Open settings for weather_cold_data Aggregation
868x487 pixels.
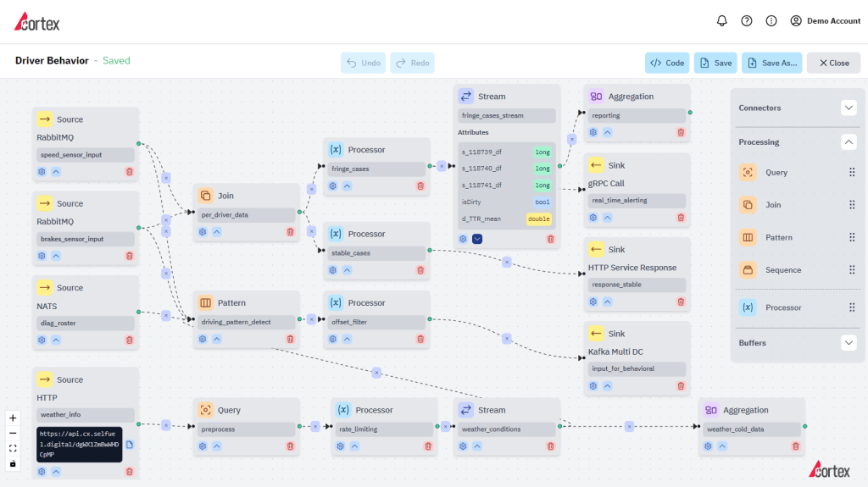pos(708,446)
